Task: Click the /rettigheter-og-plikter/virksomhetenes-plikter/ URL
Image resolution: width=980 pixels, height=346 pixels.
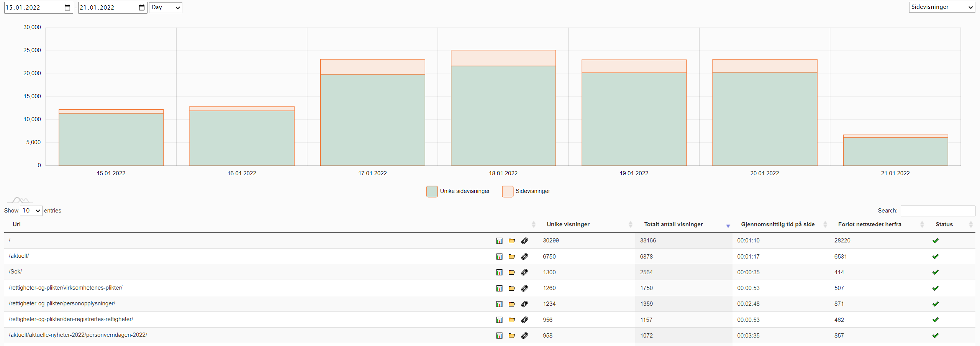Action: point(66,288)
